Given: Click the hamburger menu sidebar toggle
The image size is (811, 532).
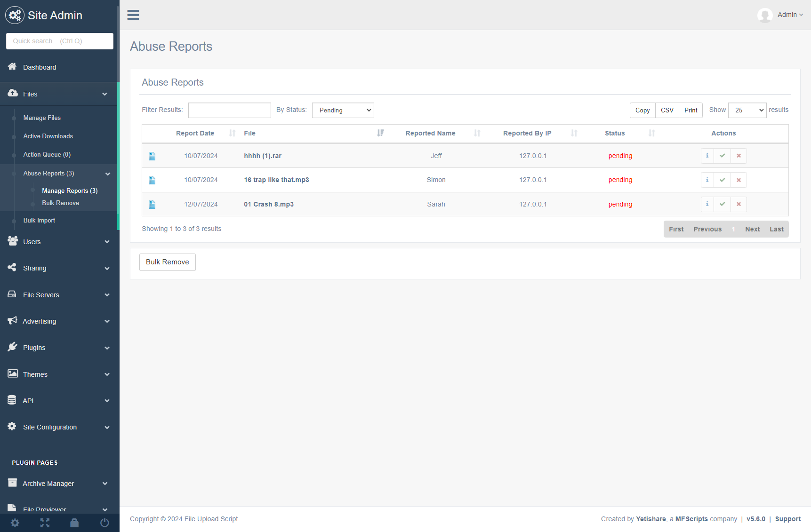Looking at the screenshot, I should [x=133, y=15].
